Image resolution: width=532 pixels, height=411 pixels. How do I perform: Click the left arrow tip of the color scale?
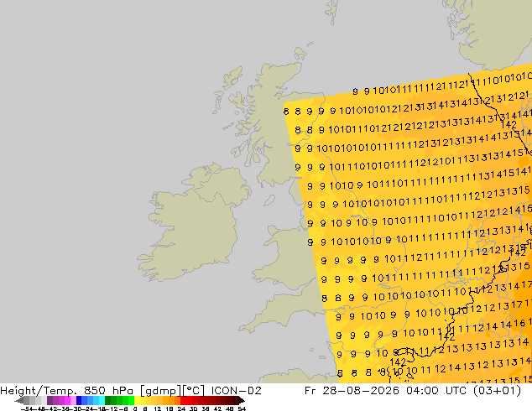16,401
